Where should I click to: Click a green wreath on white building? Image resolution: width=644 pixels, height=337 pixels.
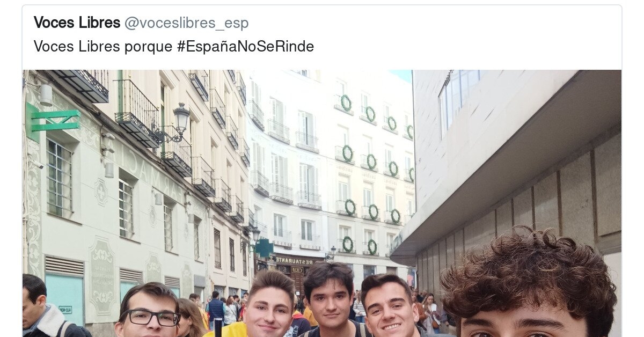[346, 102]
